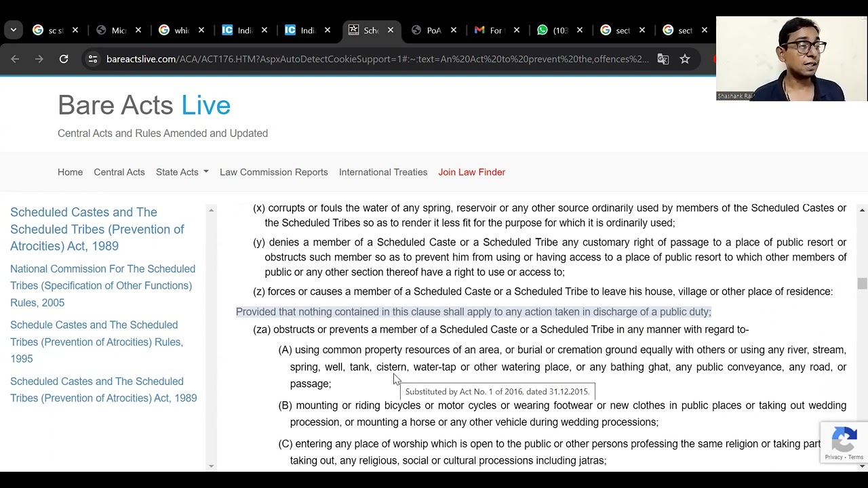Screen dimensions: 868x488
Task: Click the Bare Acts Live site title
Action: pos(144,105)
